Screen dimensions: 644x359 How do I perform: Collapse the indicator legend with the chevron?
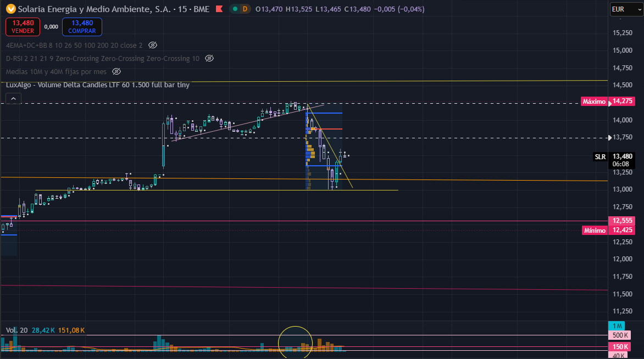pyautogui.click(x=13, y=98)
